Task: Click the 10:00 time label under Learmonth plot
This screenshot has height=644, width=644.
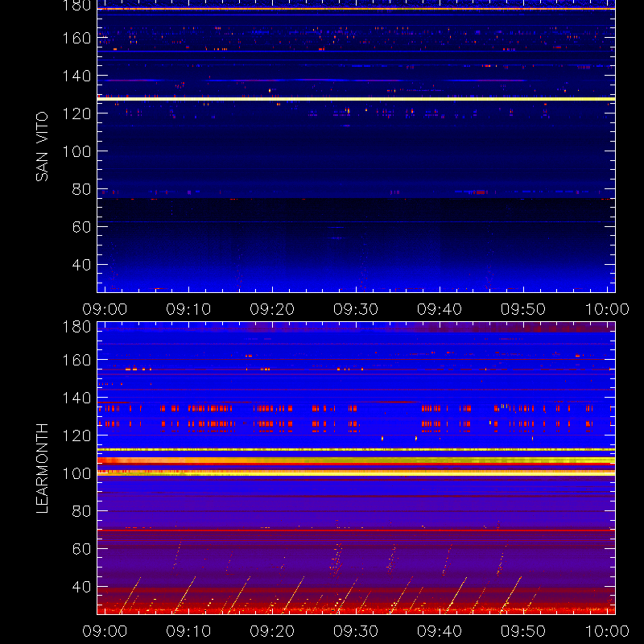Action: 607,631
